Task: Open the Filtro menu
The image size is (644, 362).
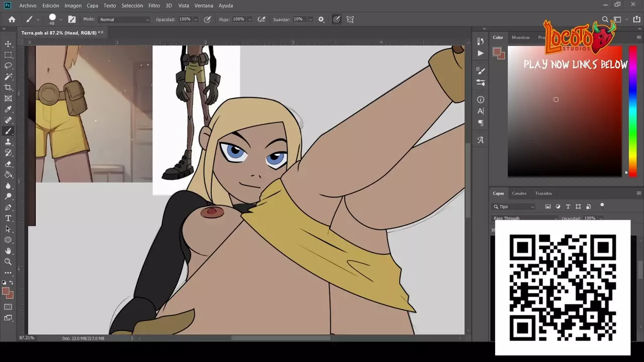Action: coord(154,6)
